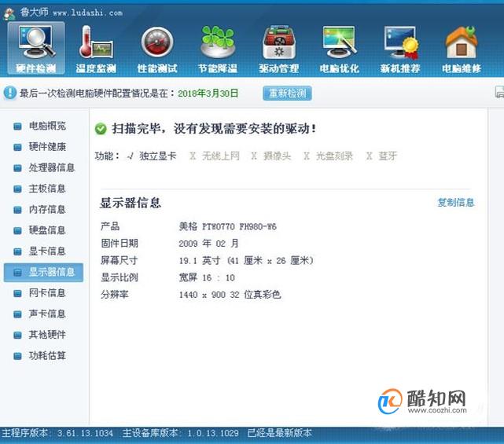Click the save icon at right edge
Viewport: 504px width, 444px height.
499,92
